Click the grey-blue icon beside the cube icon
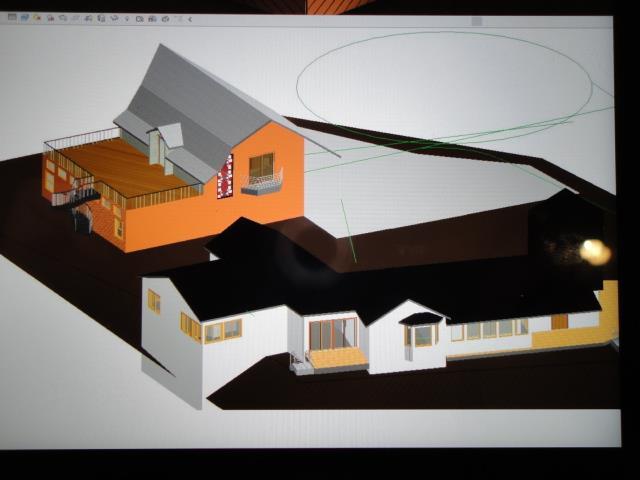The width and height of the screenshot is (640, 480). pyautogui.click(x=152, y=19)
